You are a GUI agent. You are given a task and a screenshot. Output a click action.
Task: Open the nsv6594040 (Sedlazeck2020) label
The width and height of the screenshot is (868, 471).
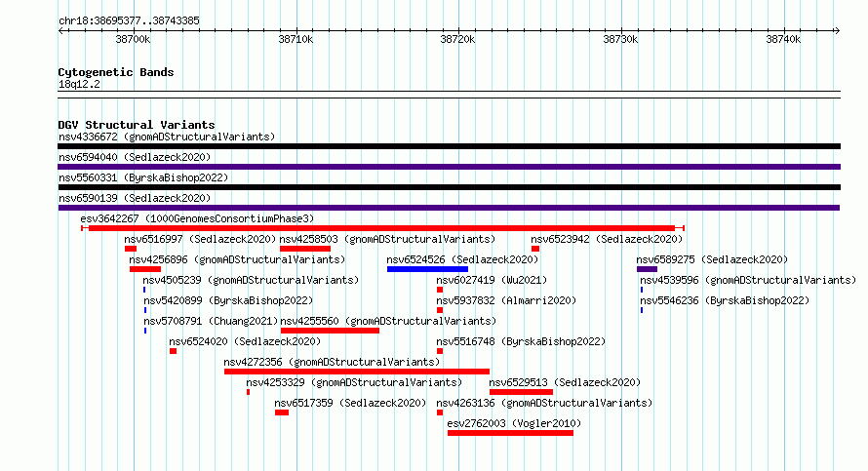click(135, 157)
